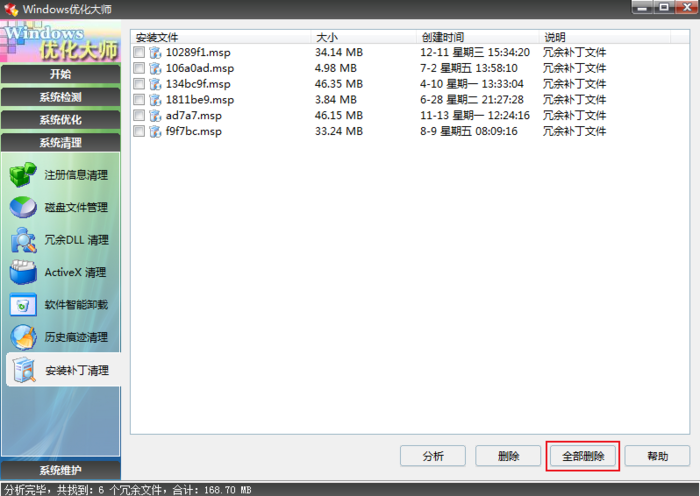Click size value 33.24 MB
Screen dimensions: 700x496
pos(339,131)
